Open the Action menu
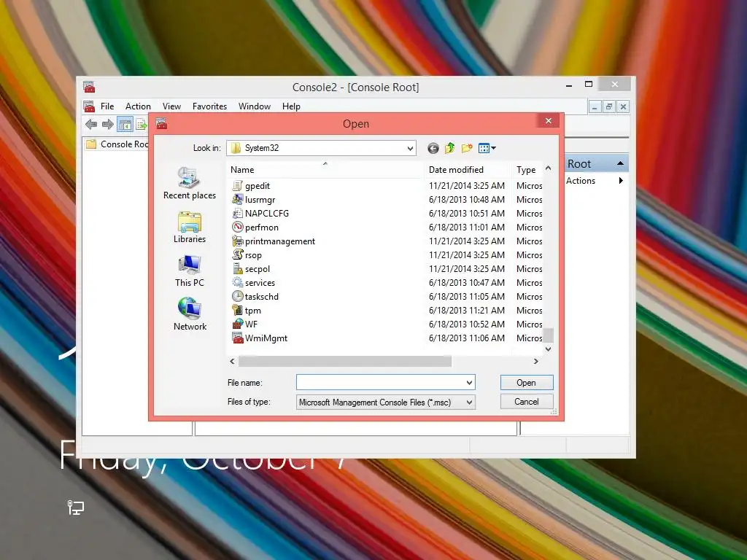The image size is (747, 560). pos(138,106)
